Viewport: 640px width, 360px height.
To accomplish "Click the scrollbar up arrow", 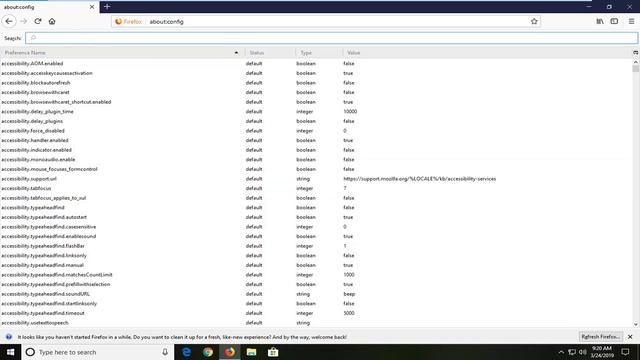I will click(x=636, y=62).
